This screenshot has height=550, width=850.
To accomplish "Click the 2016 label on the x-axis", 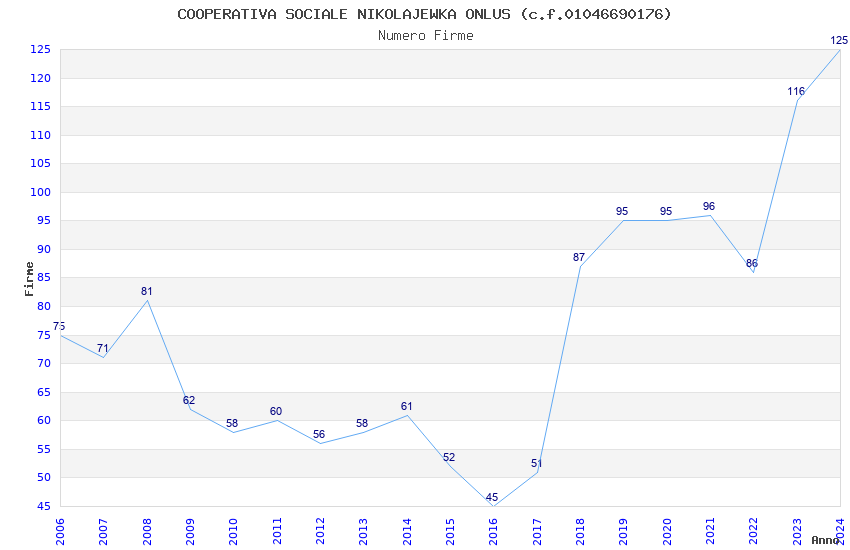I will click(x=493, y=532).
